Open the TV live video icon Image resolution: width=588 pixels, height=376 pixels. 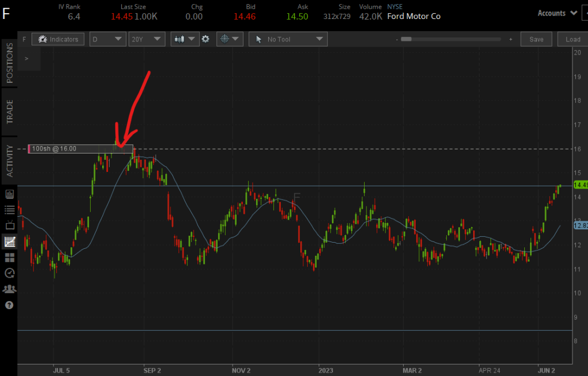[9, 225]
